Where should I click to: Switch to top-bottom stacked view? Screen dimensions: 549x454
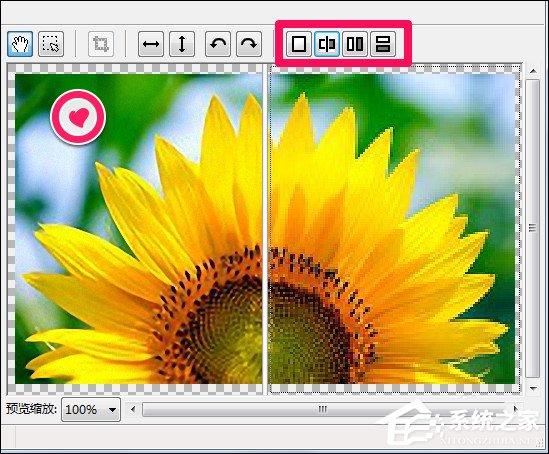[x=383, y=44]
